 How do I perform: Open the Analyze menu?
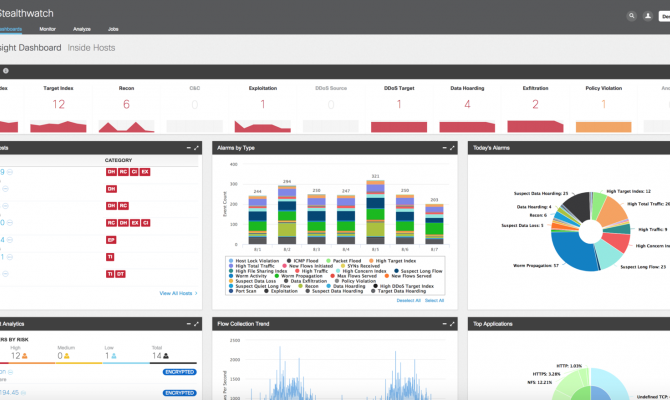pyautogui.click(x=82, y=29)
